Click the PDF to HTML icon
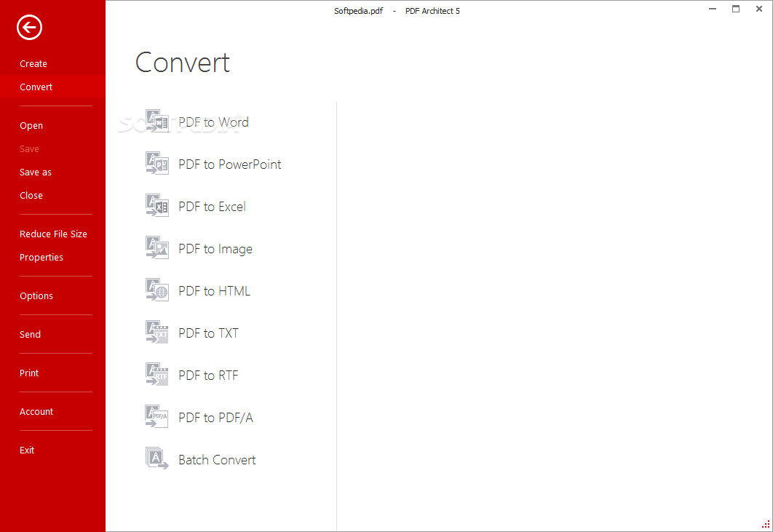 click(157, 290)
